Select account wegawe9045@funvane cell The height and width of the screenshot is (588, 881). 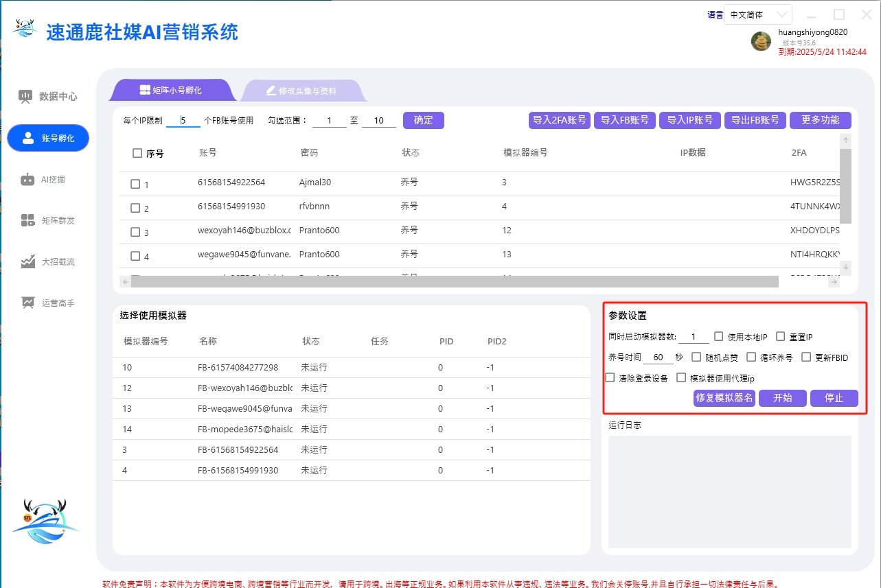(x=244, y=255)
